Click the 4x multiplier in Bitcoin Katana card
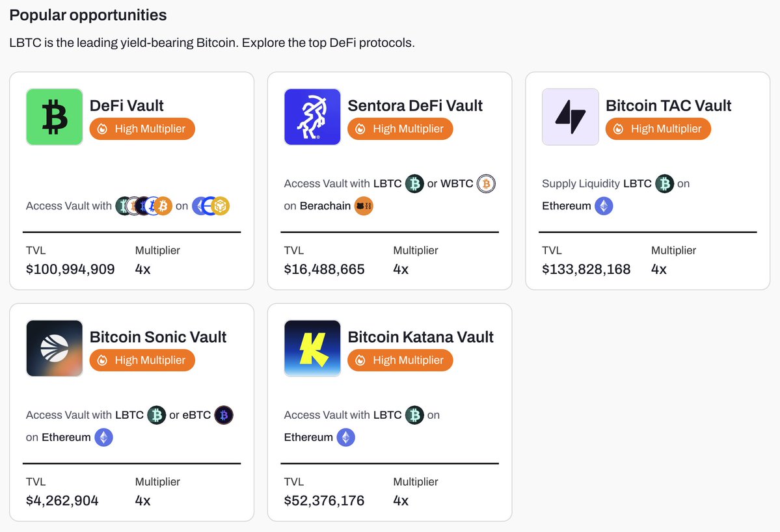 pos(401,500)
